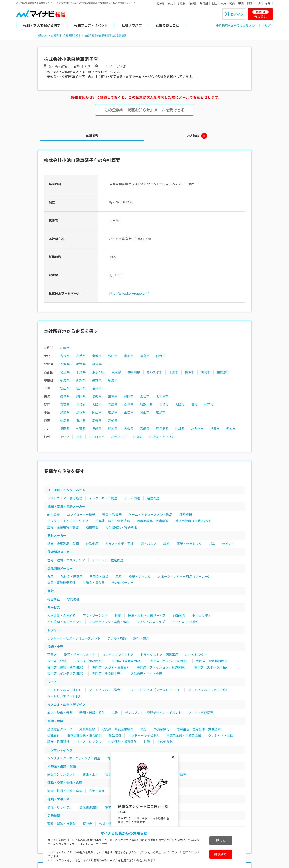This screenshot has height=868, width=289.
Task: Close the survey popup with × icon
Action: pos(173,757)
